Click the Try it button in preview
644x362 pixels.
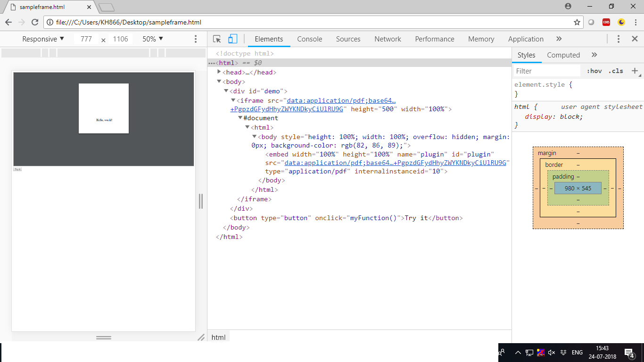pos(17,169)
